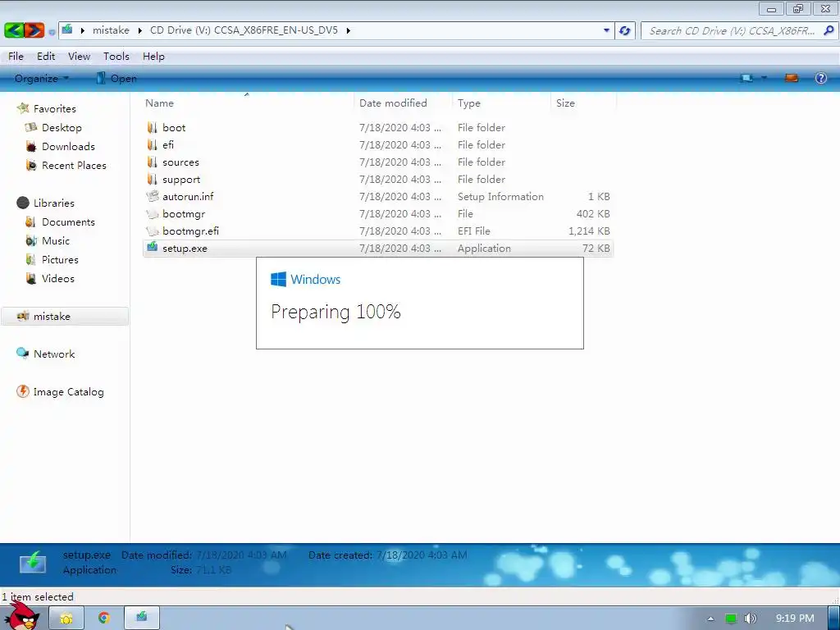
Task: Expand arrow after CD Drive breadcrumb
Action: click(348, 30)
